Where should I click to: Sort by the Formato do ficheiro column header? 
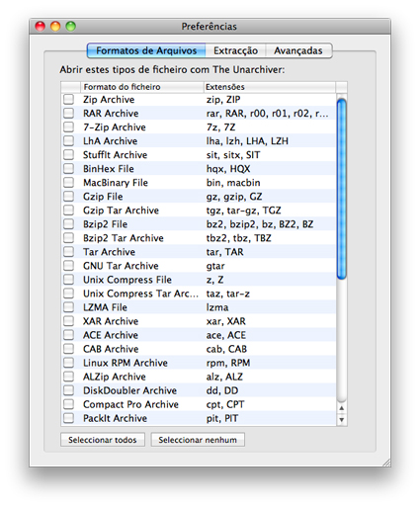click(142, 87)
